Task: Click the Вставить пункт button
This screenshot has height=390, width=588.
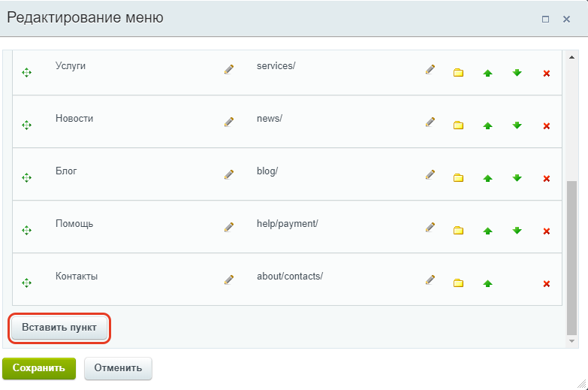Action: pyautogui.click(x=59, y=328)
